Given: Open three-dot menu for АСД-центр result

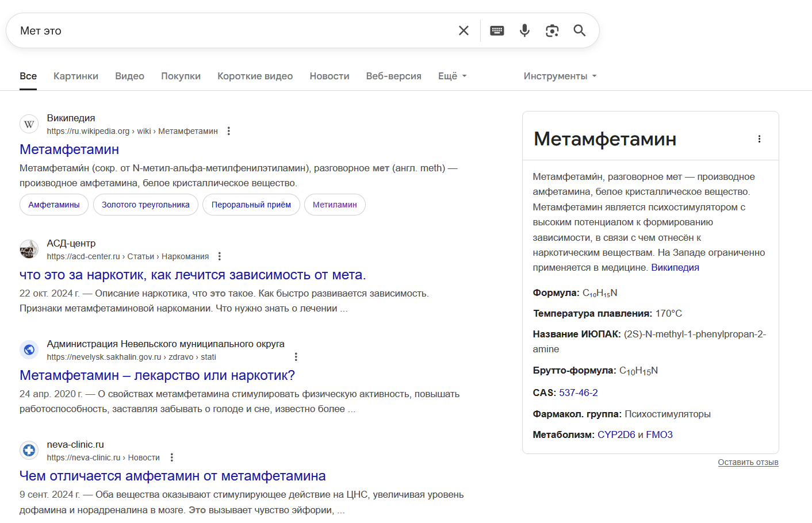Looking at the screenshot, I should pyautogui.click(x=220, y=256).
